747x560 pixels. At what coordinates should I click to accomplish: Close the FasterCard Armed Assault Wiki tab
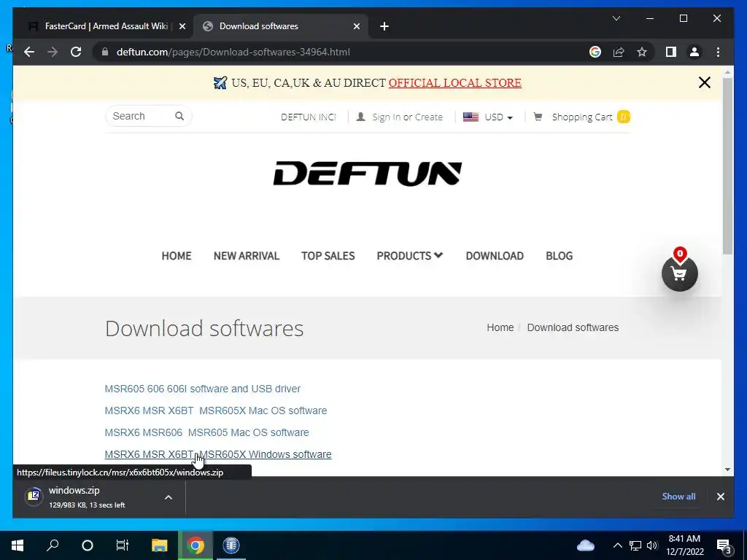pos(182,26)
